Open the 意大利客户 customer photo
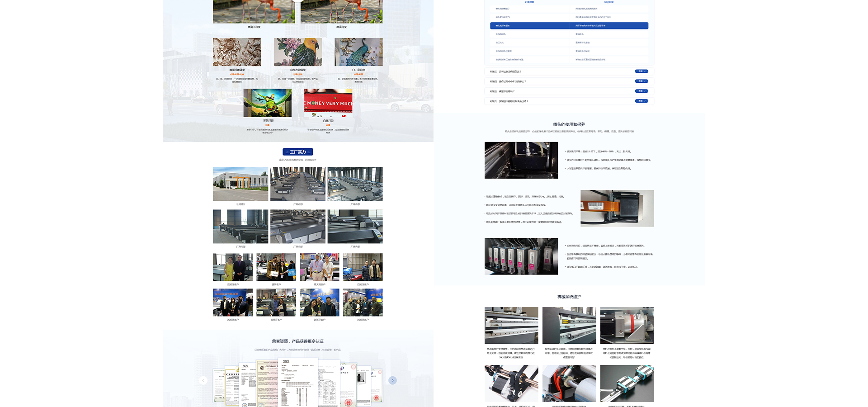 pyautogui.click(x=320, y=267)
